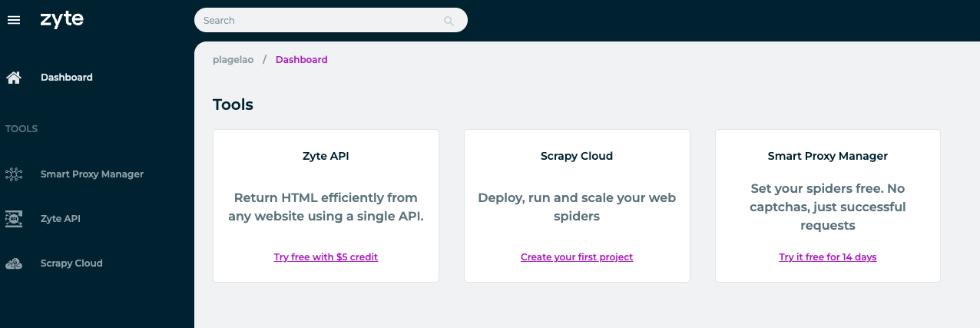
Task: Click the 'Set your spiders free' description
Action: (828, 207)
